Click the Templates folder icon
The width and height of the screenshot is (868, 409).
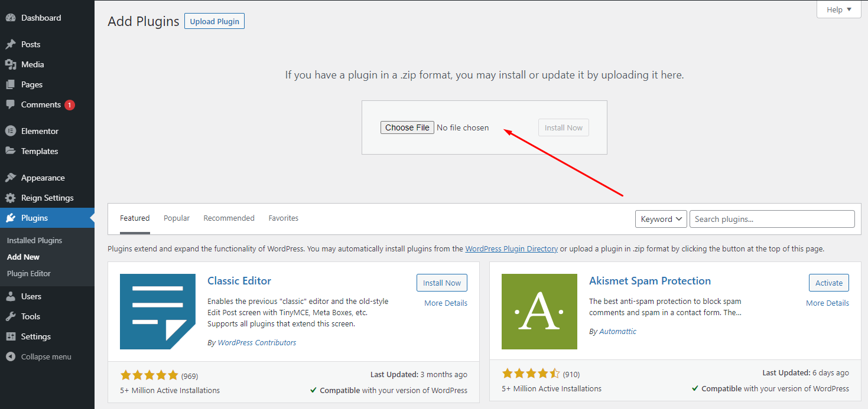click(x=11, y=151)
